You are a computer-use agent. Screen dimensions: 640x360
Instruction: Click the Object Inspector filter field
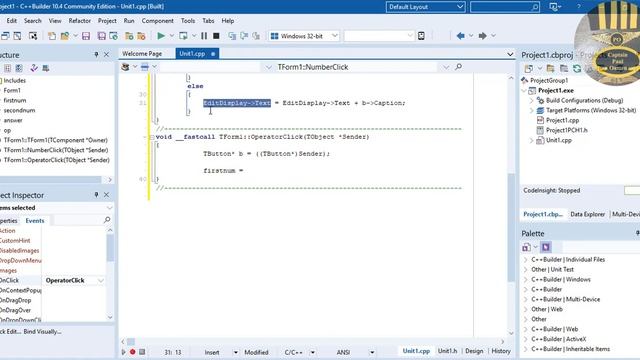point(78,220)
